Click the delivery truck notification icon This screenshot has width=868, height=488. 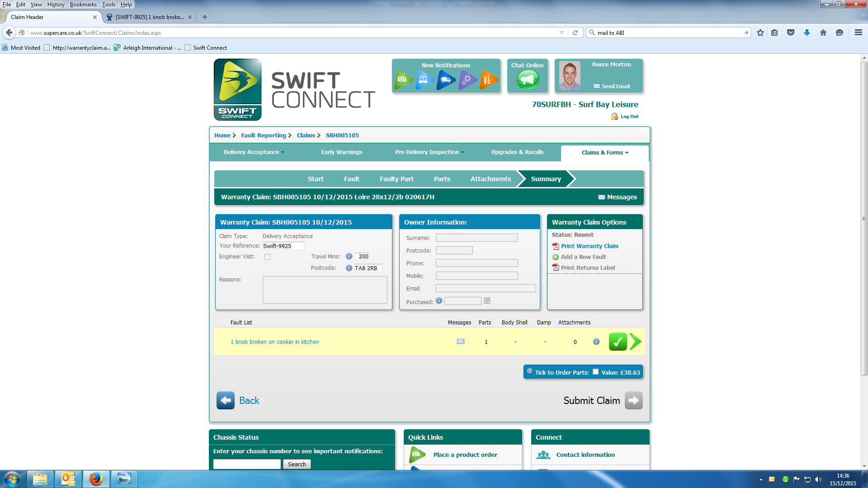pos(446,80)
